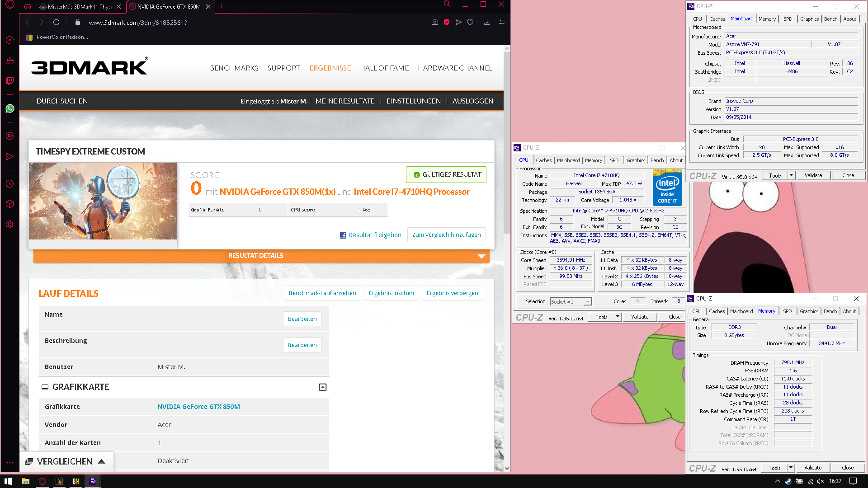Open the sidebar three-dots setup menu
868x488 pixels.
9,463
